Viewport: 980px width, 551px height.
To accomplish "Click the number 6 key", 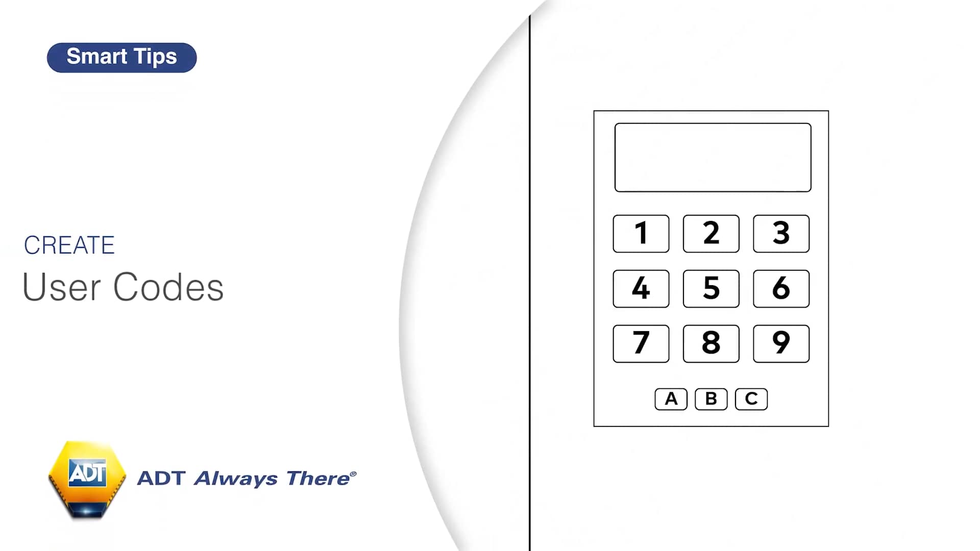I will coord(781,288).
